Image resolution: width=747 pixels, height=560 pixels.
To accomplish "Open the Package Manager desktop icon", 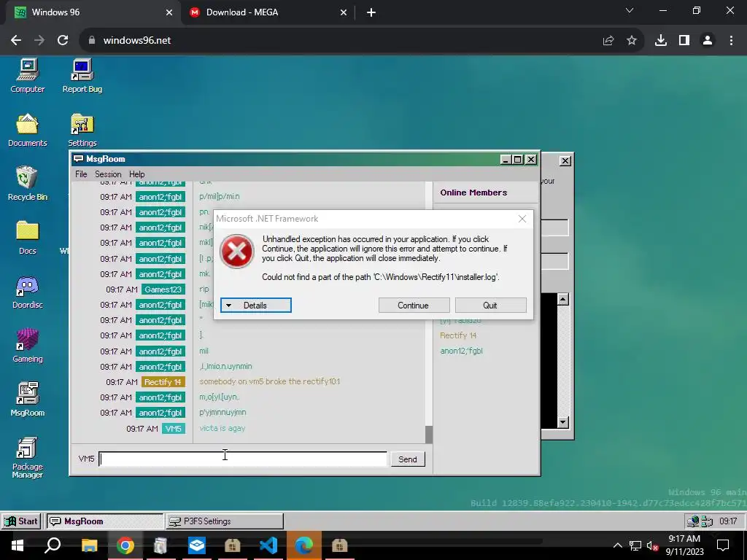I will pos(27,457).
